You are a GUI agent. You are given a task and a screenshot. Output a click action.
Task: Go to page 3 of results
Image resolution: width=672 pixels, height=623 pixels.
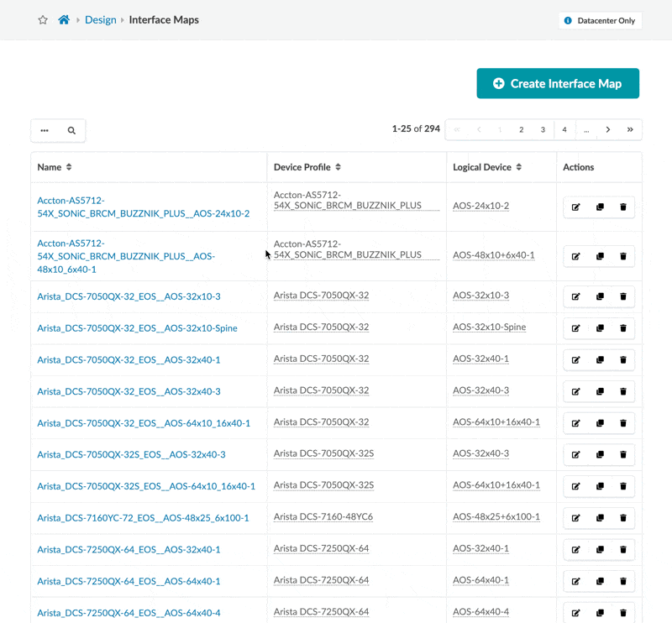coord(543,130)
